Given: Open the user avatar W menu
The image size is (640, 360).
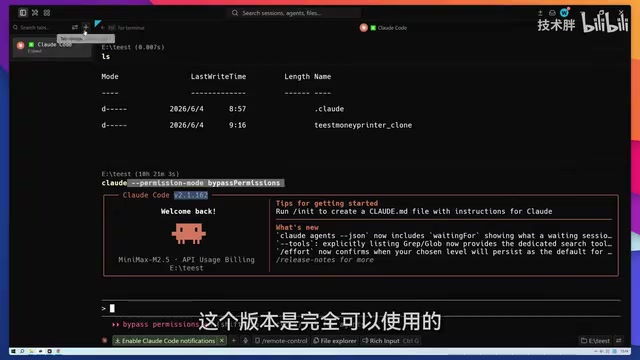Looking at the screenshot, I should pyautogui.click(x=564, y=13).
